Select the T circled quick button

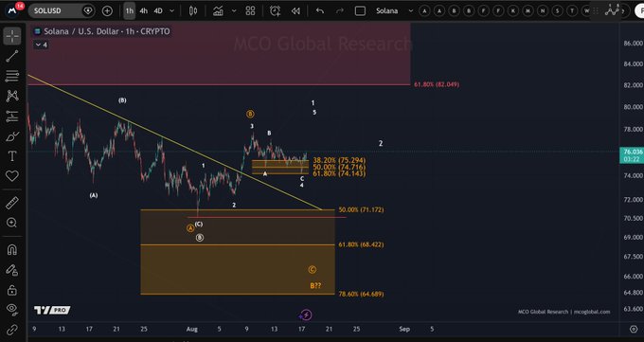click(572, 11)
